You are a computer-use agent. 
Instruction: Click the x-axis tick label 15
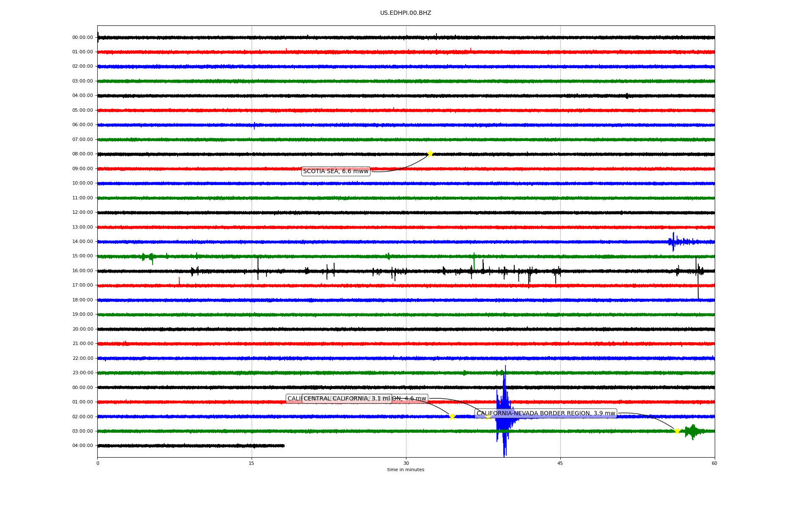pyautogui.click(x=252, y=464)
